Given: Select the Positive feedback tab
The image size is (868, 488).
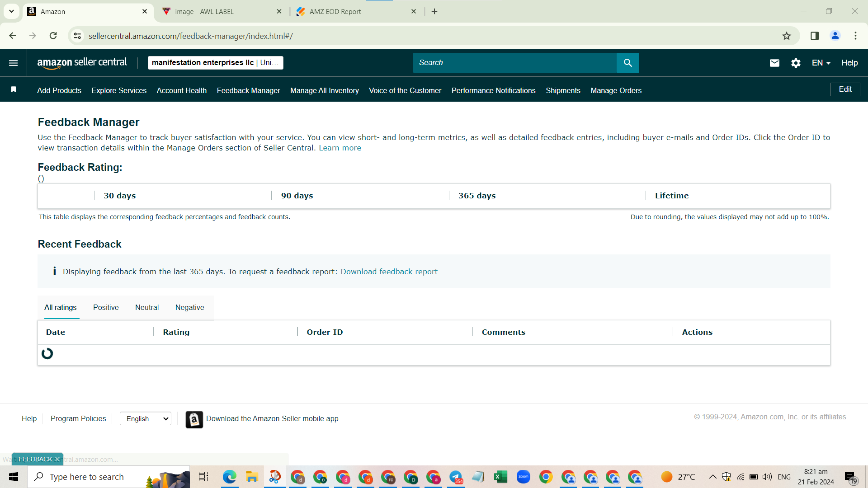Looking at the screenshot, I should pos(106,308).
